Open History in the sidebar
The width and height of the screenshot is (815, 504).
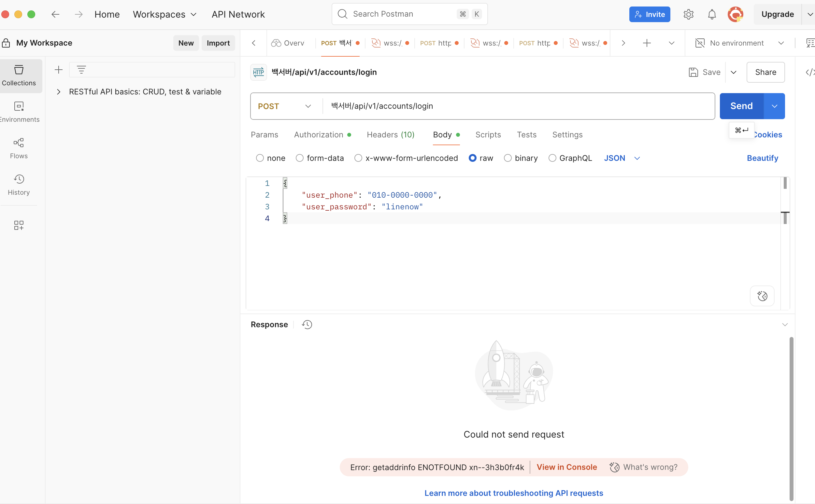click(19, 184)
